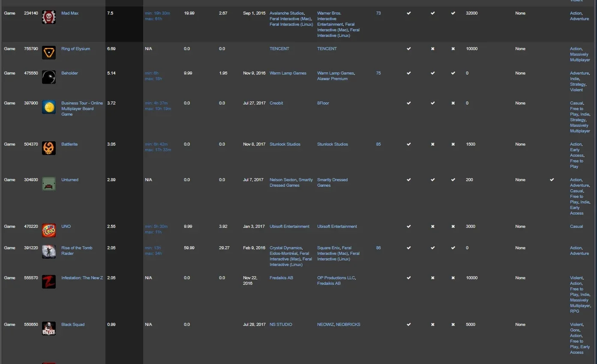Click the NS STUDIO developer link

281,325
